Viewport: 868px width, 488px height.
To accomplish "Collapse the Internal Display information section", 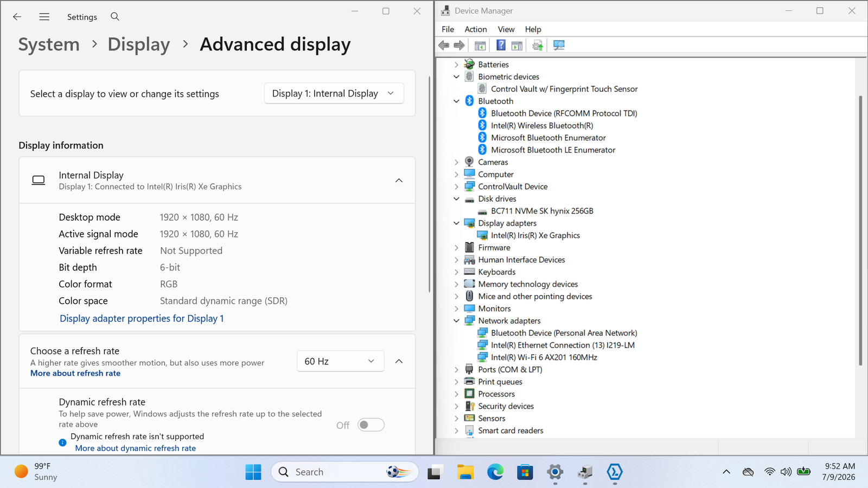I will point(399,181).
